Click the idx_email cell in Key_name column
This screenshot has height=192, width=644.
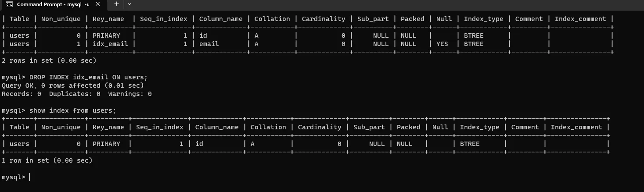[x=110, y=44]
